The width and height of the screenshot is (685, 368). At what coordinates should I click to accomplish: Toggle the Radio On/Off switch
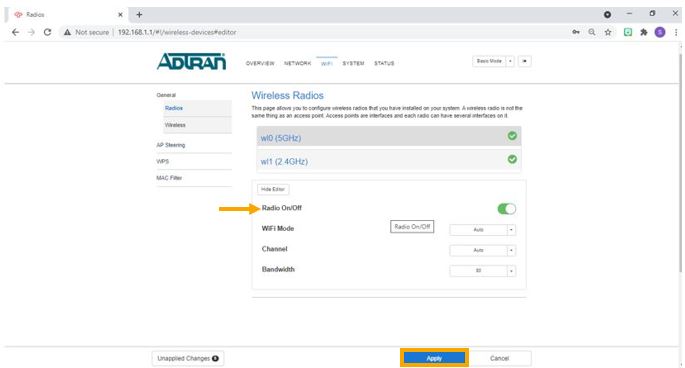pyautogui.click(x=506, y=209)
